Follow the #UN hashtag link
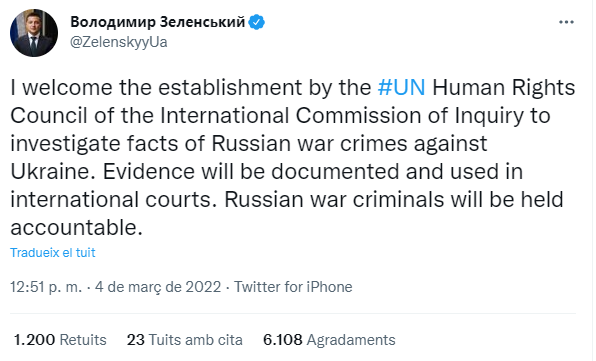The image size is (596, 361). click(401, 87)
